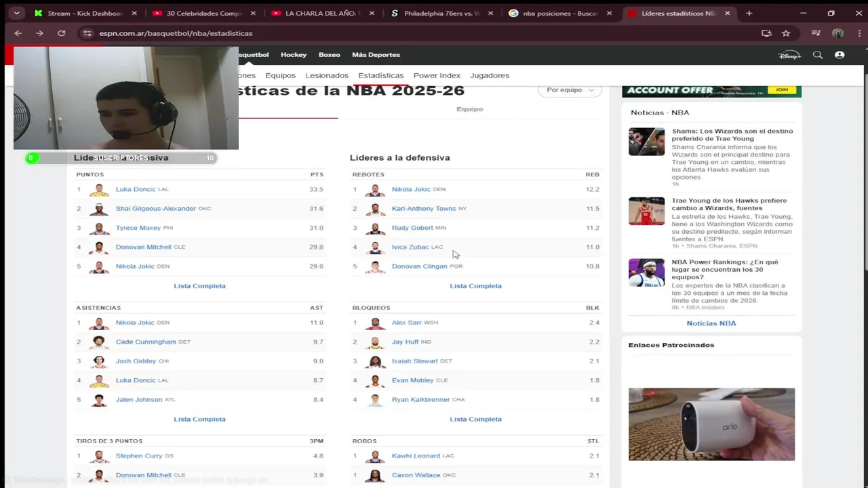Switch to nba posiciones Google tab
Image resolution: width=868 pixels, height=488 pixels.
(x=560, y=13)
